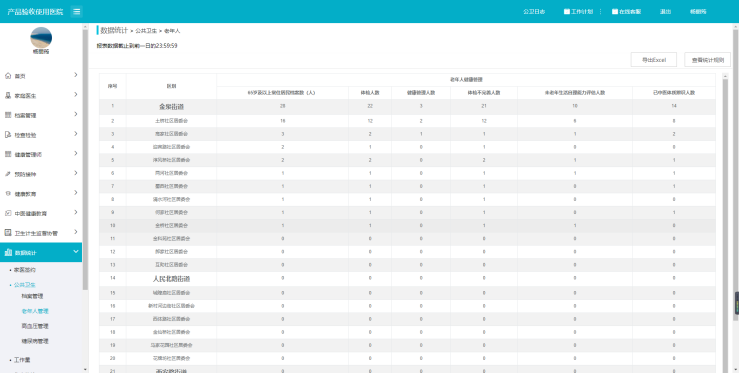Click the 马家花园社区居委会 row 19 cell
This screenshot has width=740, height=374.
[171, 345]
